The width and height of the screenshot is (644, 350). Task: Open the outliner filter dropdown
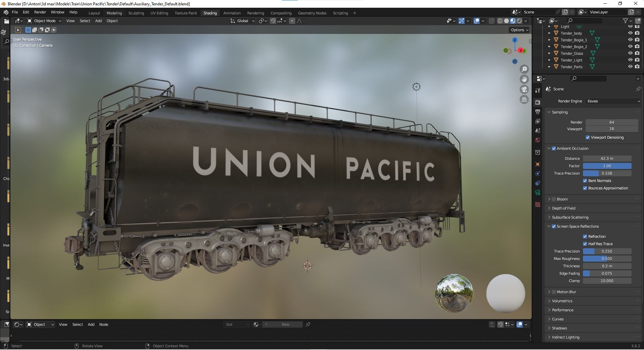(x=627, y=21)
